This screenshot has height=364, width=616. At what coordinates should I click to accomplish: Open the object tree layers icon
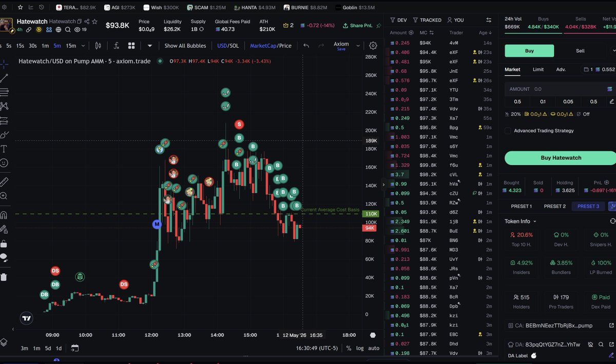[x=4, y=342]
